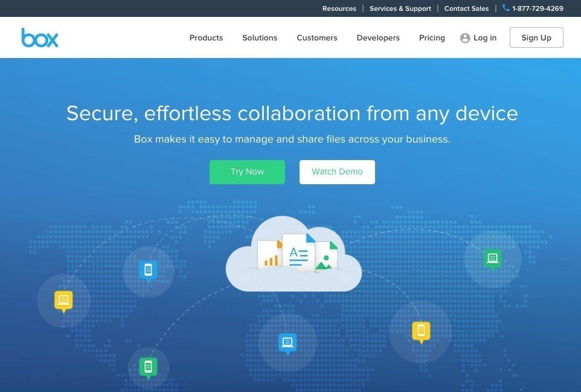Image resolution: width=581 pixels, height=392 pixels.
Task: Click the phone icon beside 1-877-729-4269
Action: click(506, 8)
